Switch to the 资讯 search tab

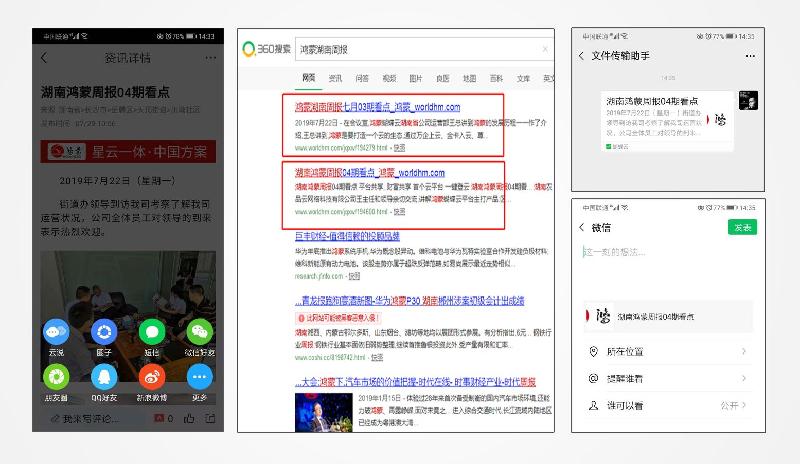pos(336,78)
